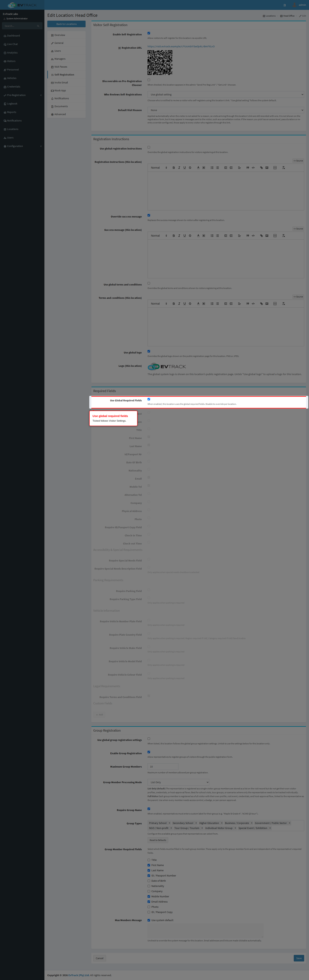Toggle bold in Success message editor
This screenshot has height=980, width=309.
pyautogui.click(x=174, y=236)
